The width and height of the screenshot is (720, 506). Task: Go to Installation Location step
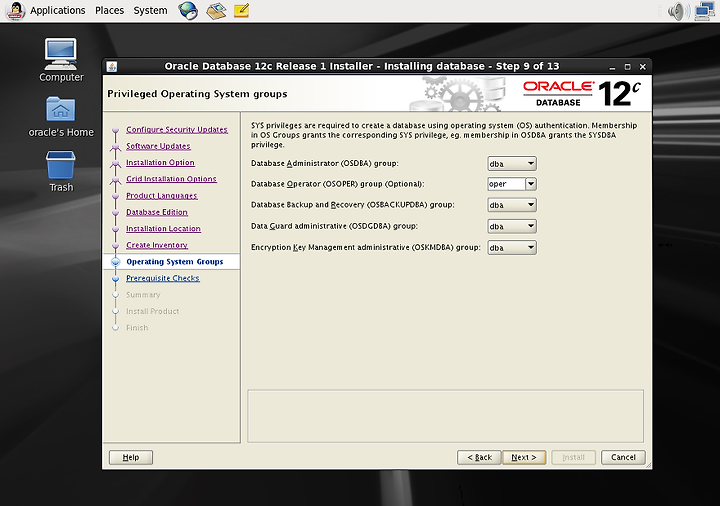[x=163, y=229]
